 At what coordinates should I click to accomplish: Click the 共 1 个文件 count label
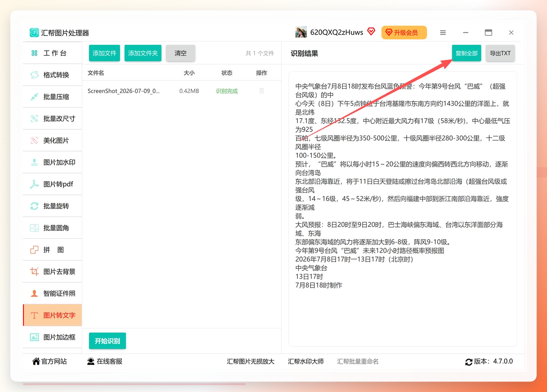click(260, 53)
